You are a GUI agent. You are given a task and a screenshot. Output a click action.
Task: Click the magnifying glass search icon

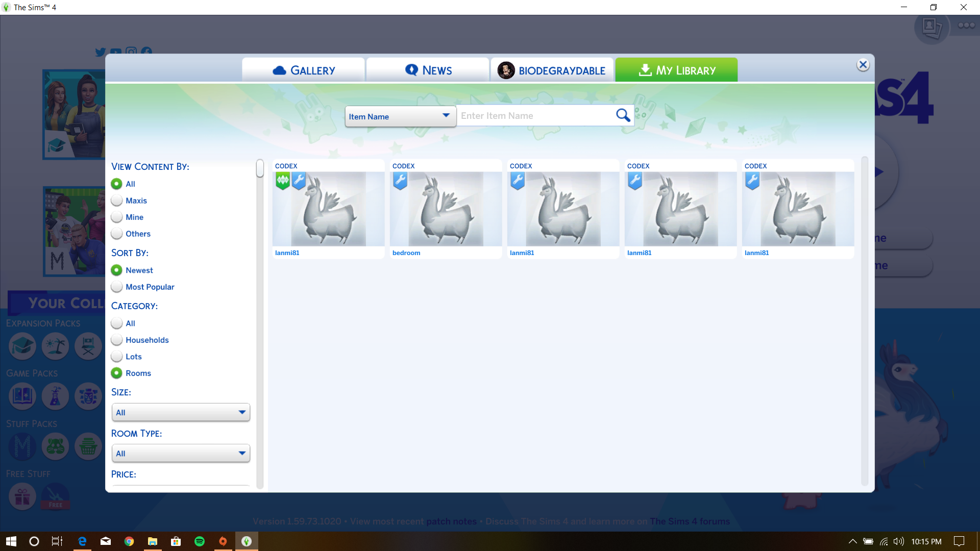(x=623, y=115)
